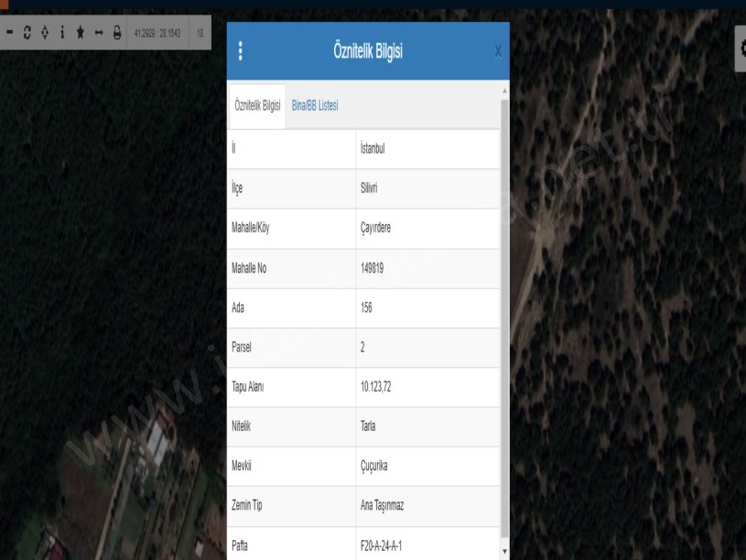Click the scrollbar up arrow in the panel
Image resolution: width=746 pixels, height=560 pixels.
[504, 92]
